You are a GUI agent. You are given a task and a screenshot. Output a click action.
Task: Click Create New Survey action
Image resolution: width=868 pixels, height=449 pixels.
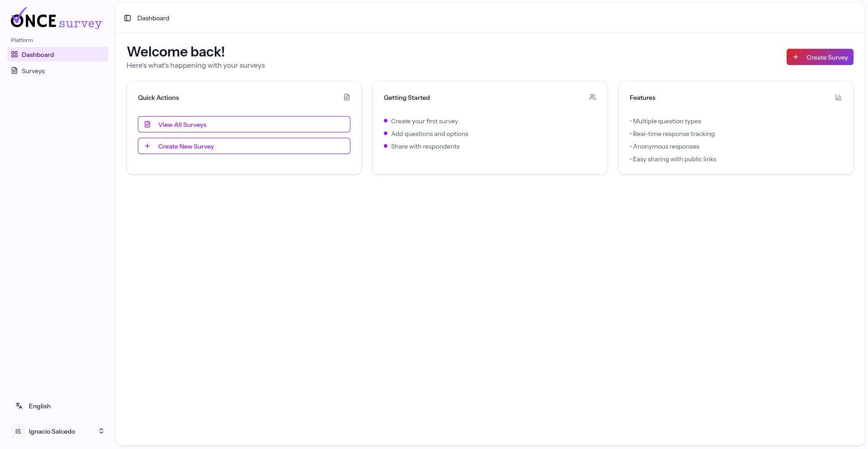[x=244, y=145]
